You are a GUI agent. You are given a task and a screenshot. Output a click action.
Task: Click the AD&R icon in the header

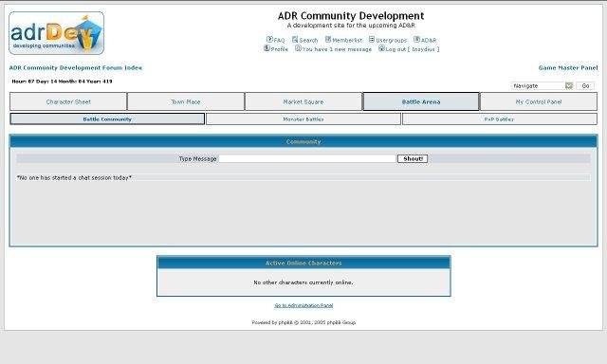click(x=416, y=40)
